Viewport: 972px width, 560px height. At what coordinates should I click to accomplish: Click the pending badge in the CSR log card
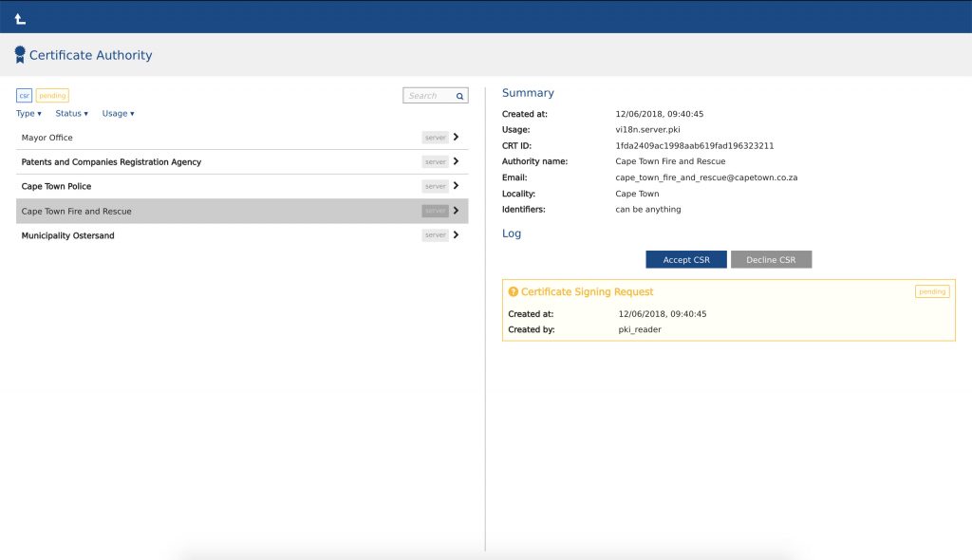(932, 291)
